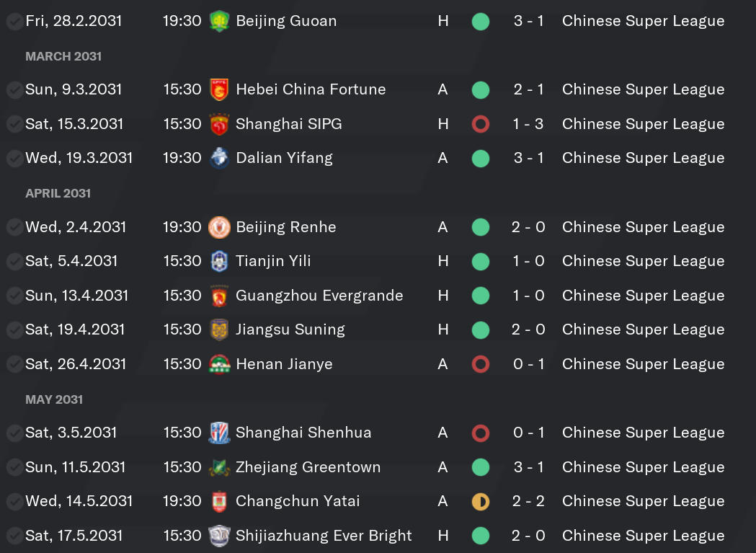Click the Shanghai SIPG club badge
The width and height of the screenshot is (756, 553).
[x=219, y=124]
